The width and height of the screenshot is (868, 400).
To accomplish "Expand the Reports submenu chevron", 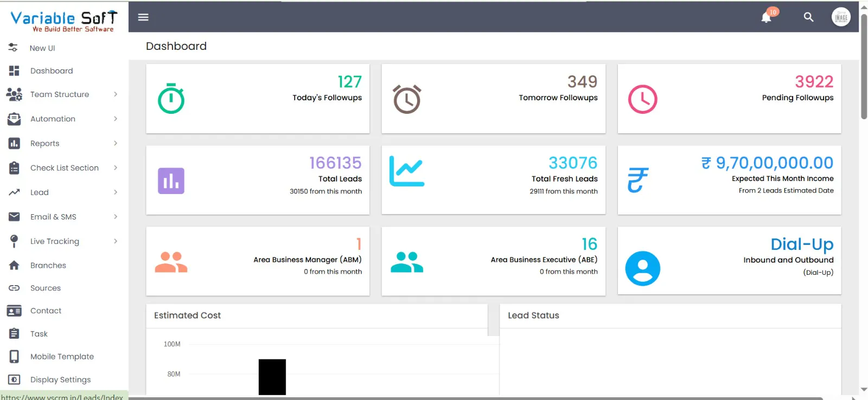I will point(116,143).
